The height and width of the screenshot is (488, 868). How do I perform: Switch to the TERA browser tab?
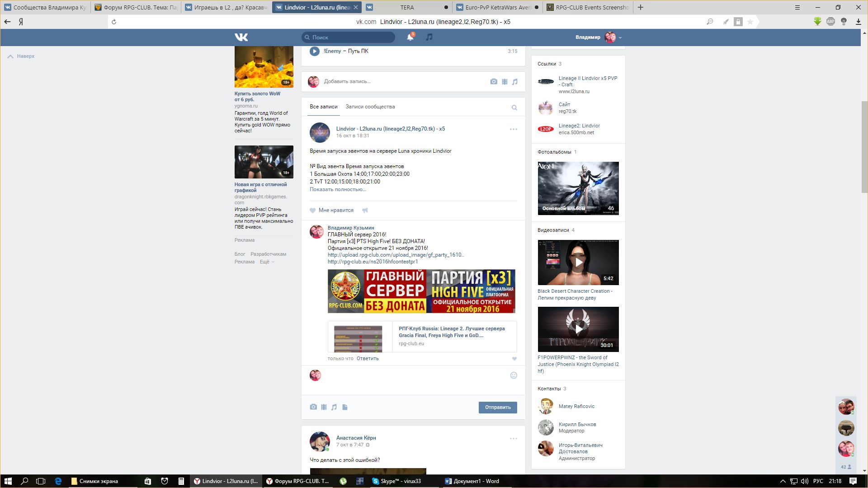406,7
